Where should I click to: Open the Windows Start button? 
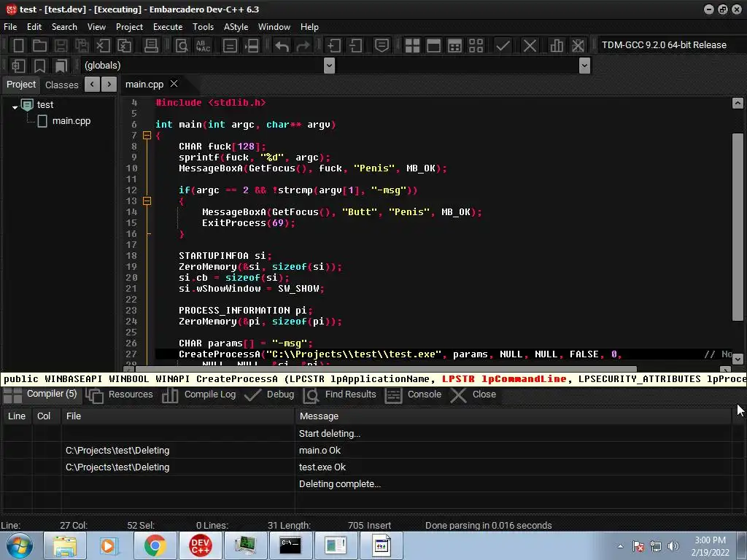pyautogui.click(x=19, y=545)
